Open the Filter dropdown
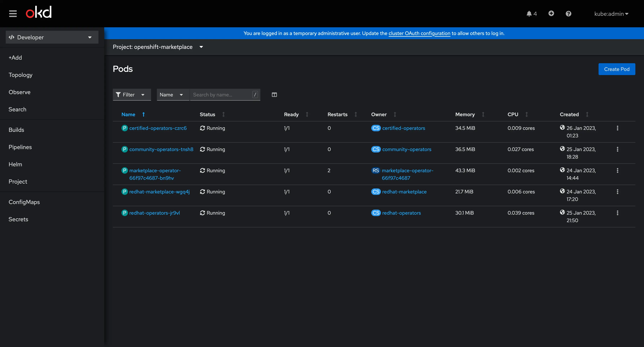 132,95
